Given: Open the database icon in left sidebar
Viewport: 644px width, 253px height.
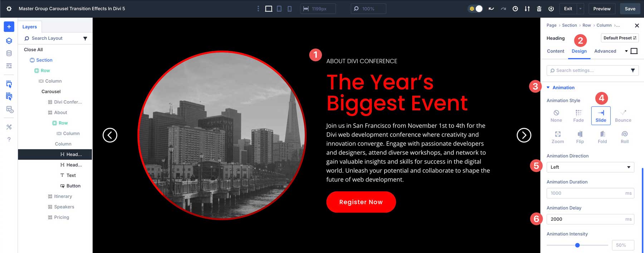Looking at the screenshot, I should point(9,53).
